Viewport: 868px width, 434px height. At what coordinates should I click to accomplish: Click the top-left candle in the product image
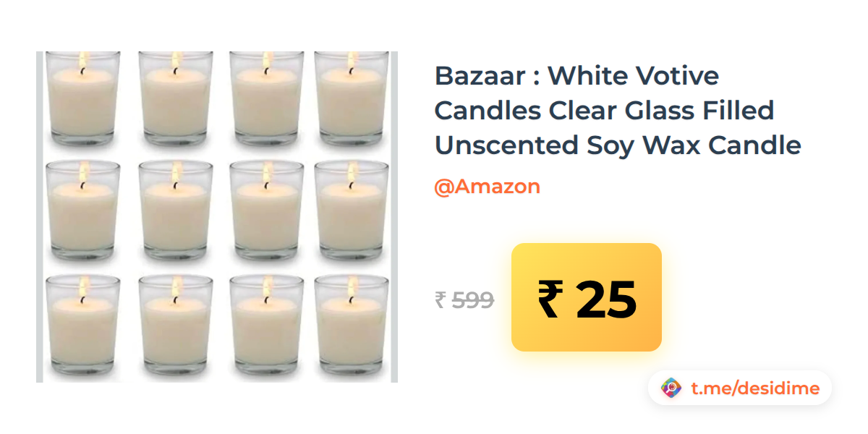click(83, 98)
